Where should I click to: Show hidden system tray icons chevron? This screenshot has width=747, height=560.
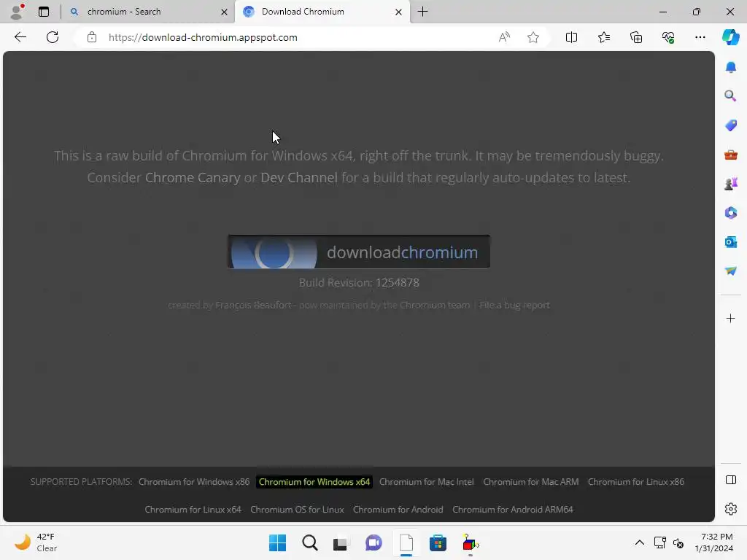pos(640,542)
